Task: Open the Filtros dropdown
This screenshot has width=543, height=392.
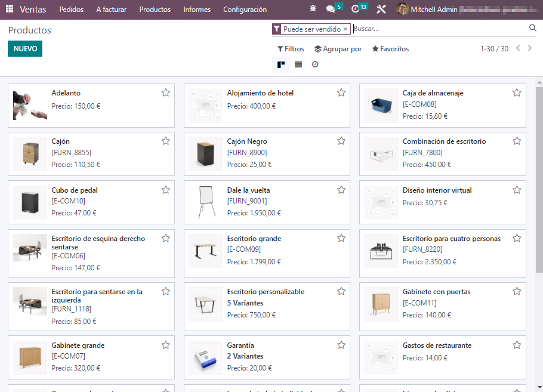Action: click(x=291, y=48)
